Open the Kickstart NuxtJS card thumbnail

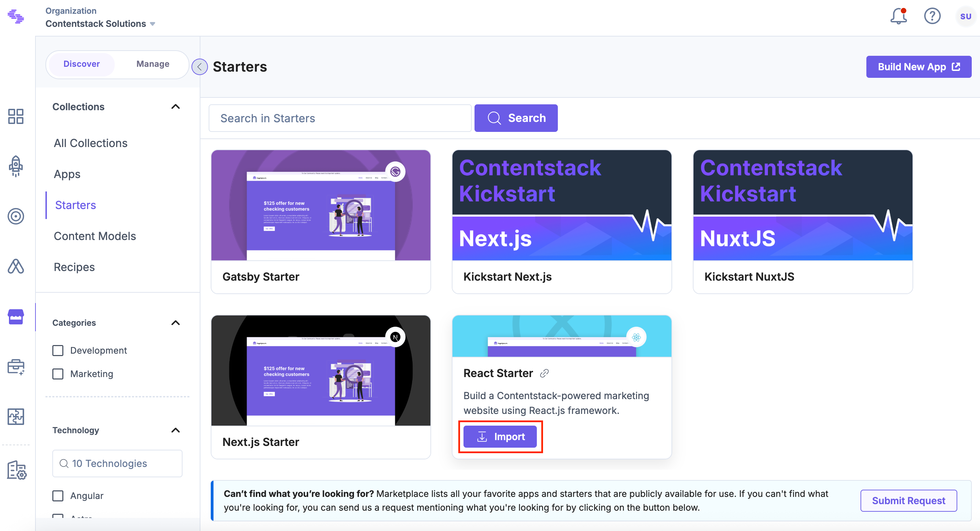pyautogui.click(x=803, y=205)
